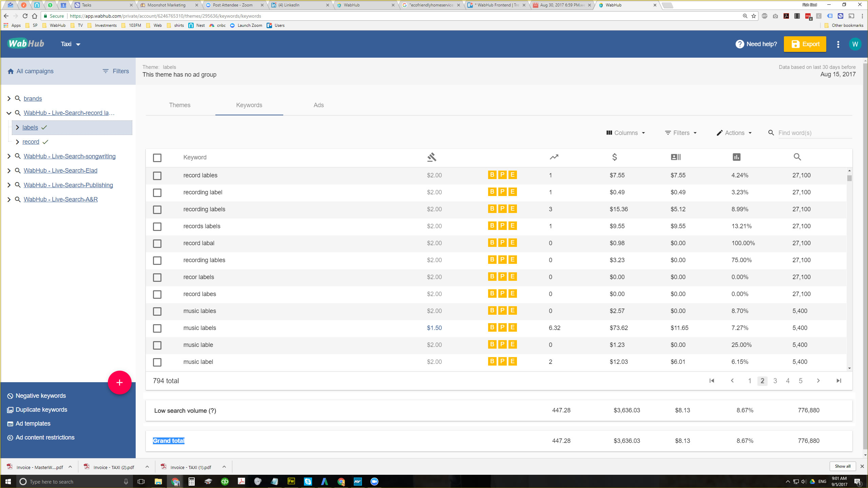868x488 pixels.
Task: Open the Taxi account dropdown
Action: (71, 44)
